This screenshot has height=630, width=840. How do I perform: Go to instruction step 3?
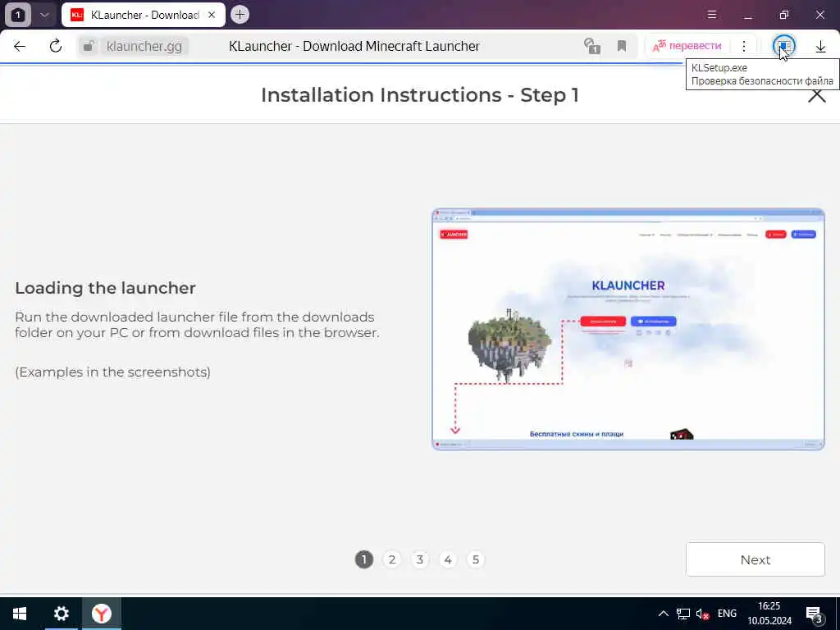click(x=420, y=559)
